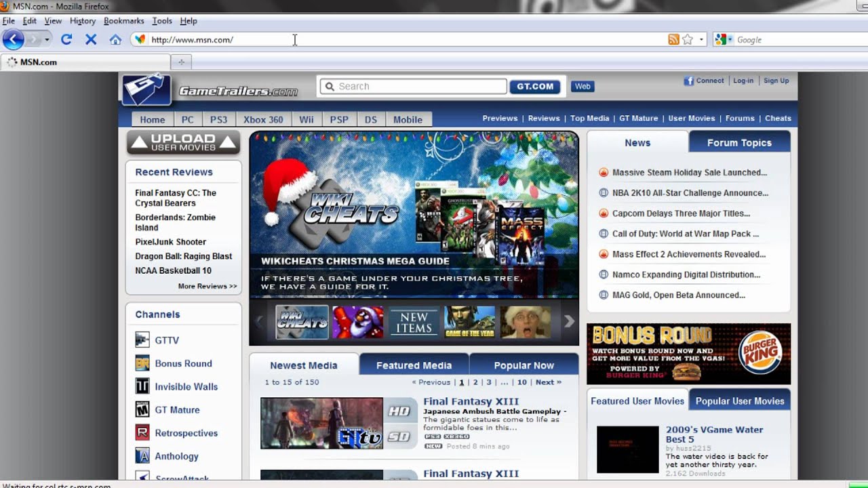868x488 pixels.
Task: Open the Log-in link
Action: [x=743, y=81]
